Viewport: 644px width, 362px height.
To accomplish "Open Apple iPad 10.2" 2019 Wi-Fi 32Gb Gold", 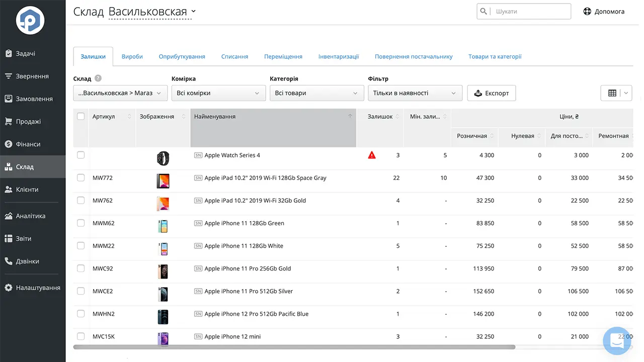I will point(255,201).
